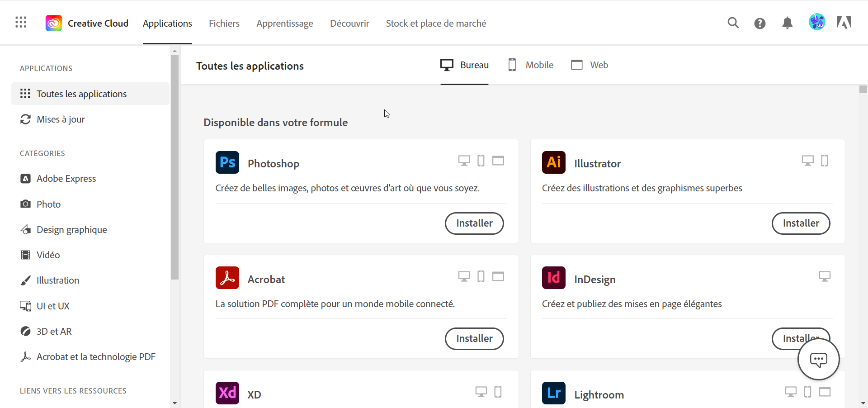Click the Adobe logo icon

844,22
